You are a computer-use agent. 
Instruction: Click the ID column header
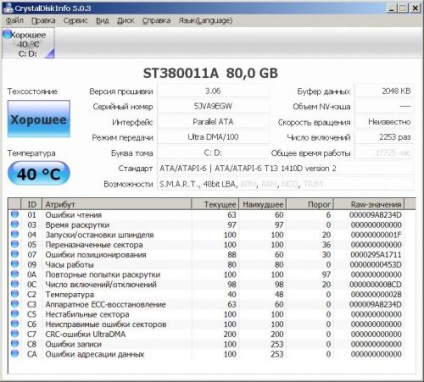(32, 204)
